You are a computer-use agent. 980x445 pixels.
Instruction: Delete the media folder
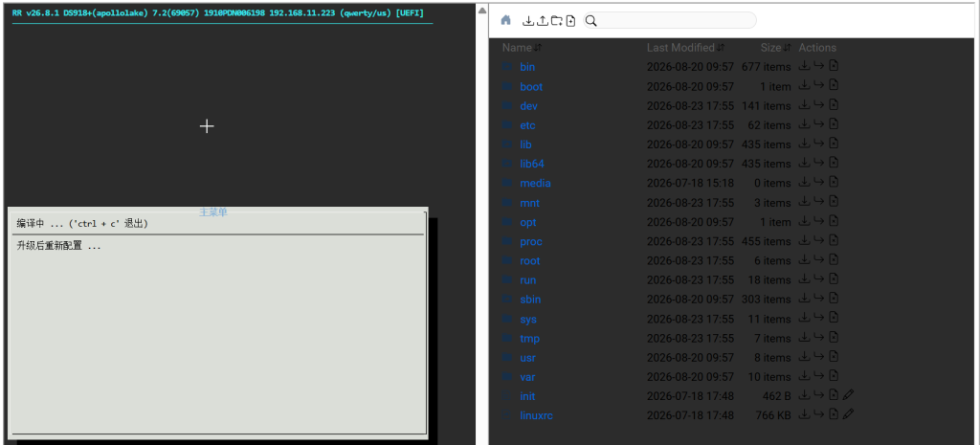[x=834, y=182]
